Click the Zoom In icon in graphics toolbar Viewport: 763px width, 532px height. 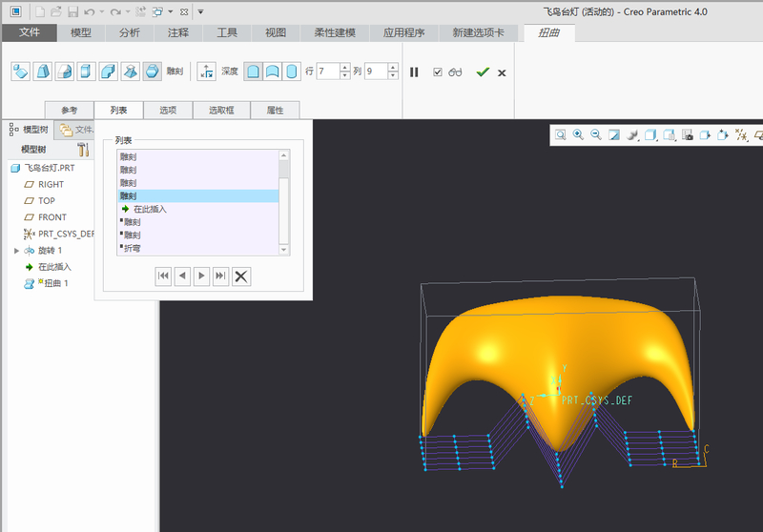coord(578,134)
